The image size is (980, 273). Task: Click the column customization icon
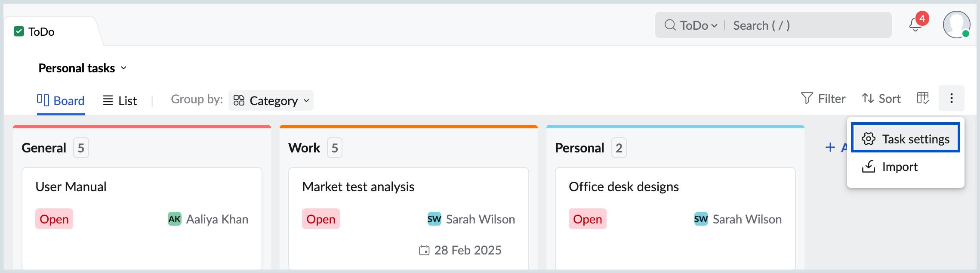tap(923, 99)
